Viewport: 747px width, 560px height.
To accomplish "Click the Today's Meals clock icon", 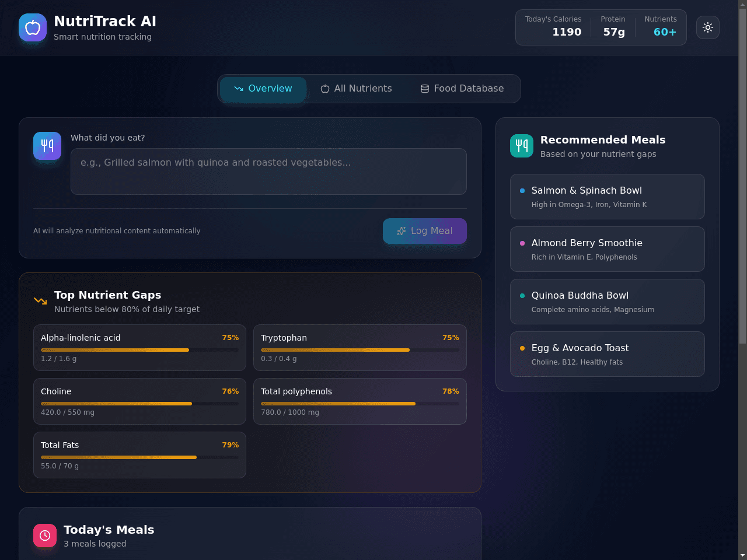I will click(45, 535).
